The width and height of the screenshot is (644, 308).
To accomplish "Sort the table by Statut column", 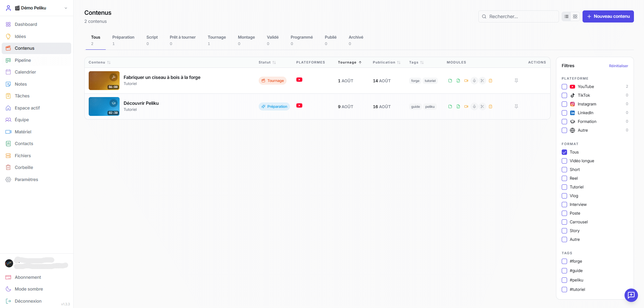I will (267, 62).
